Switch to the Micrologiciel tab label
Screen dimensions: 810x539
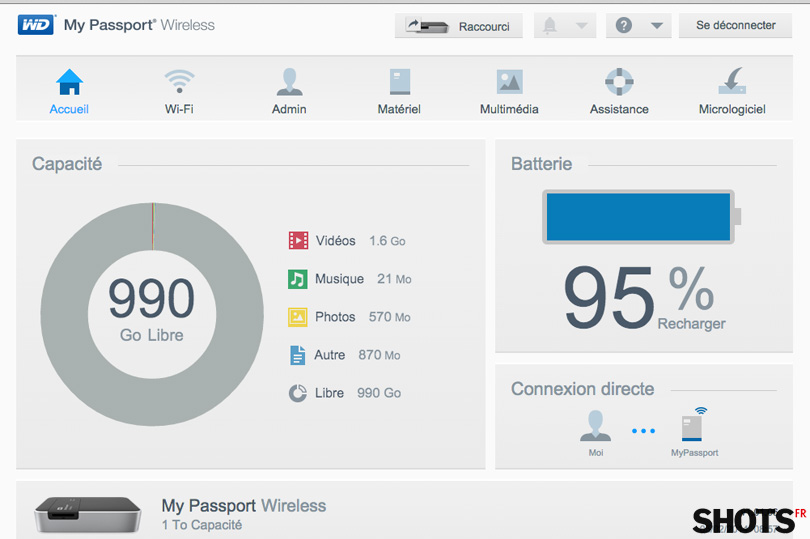pyautogui.click(x=732, y=109)
